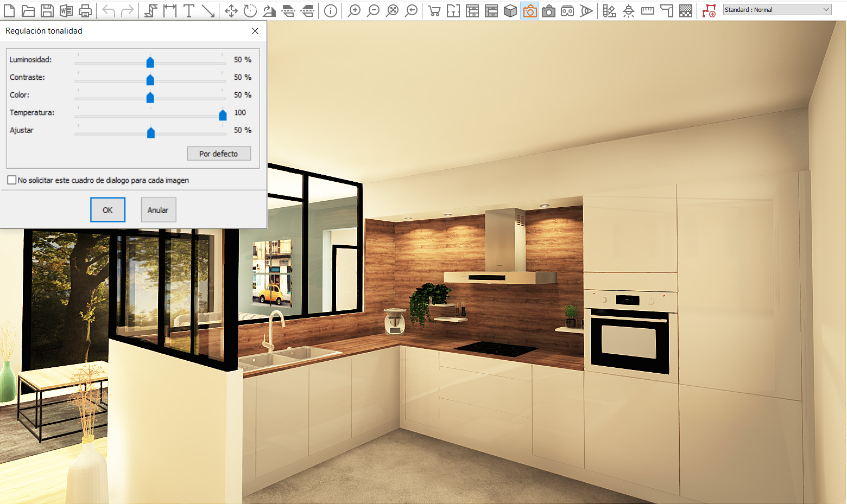The image size is (847, 504).
Task: Click the Anular button
Action: [x=158, y=210]
